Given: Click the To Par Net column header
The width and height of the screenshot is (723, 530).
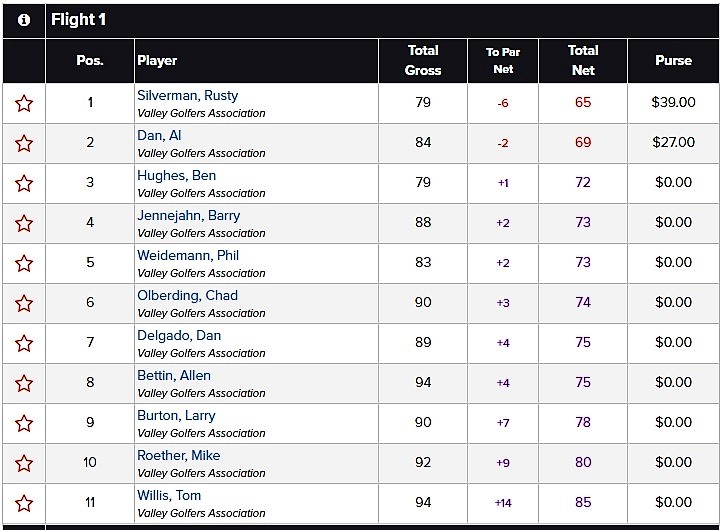Looking at the screenshot, I should [503, 60].
